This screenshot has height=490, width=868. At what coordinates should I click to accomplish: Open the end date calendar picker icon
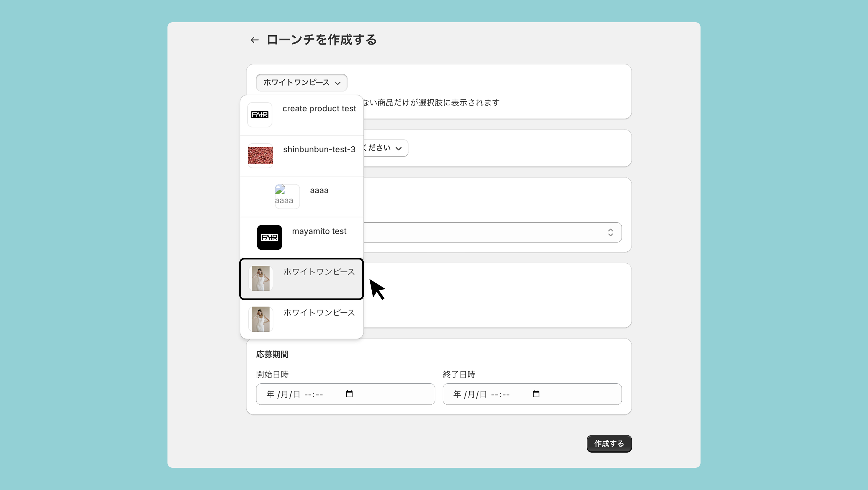[536, 394]
